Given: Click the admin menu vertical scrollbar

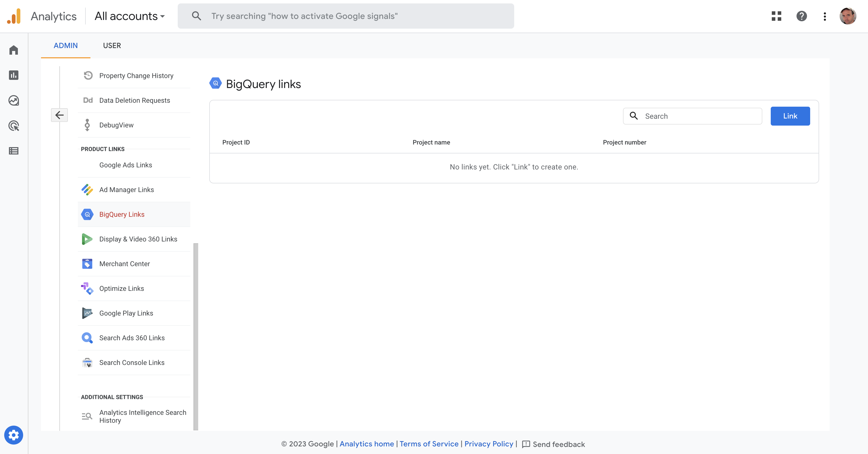Looking at the screenshot, I should tap(196, 337).
